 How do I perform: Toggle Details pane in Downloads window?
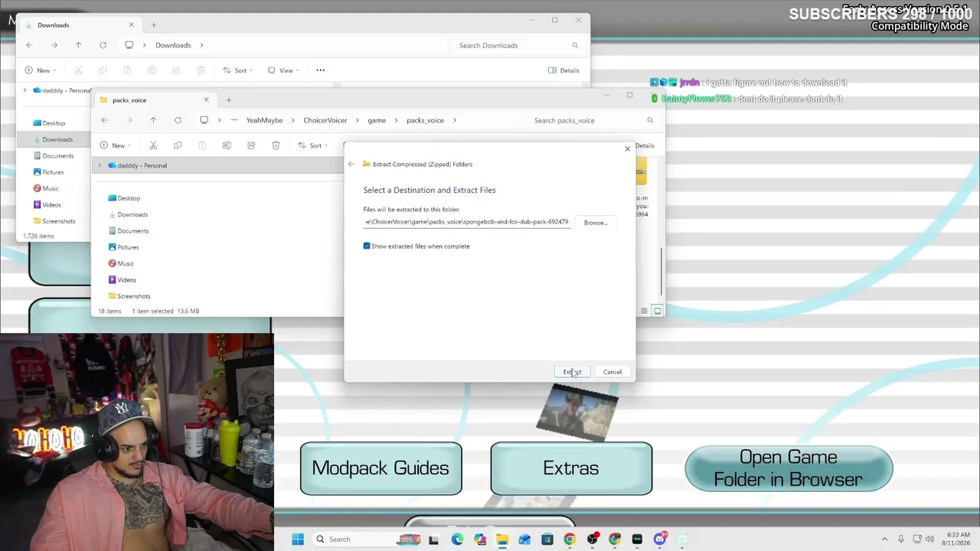(x=563, y=70)
